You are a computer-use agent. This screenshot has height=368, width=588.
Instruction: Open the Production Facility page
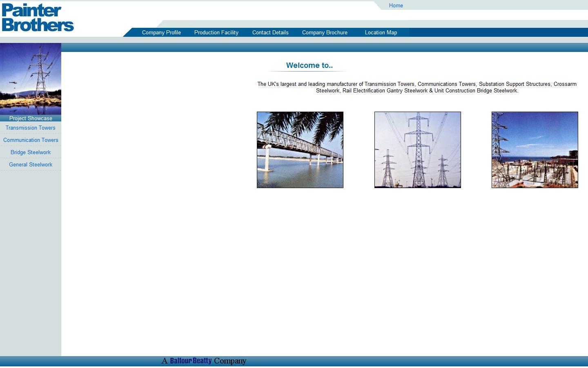click(x=216, y=33)
